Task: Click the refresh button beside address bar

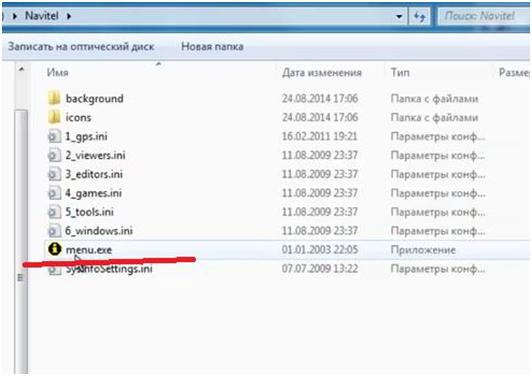Action: pos(420,16)
